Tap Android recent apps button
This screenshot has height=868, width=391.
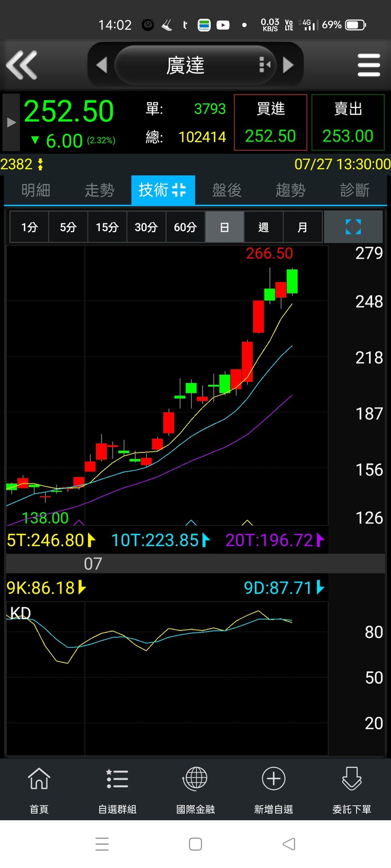pos(102,844)
